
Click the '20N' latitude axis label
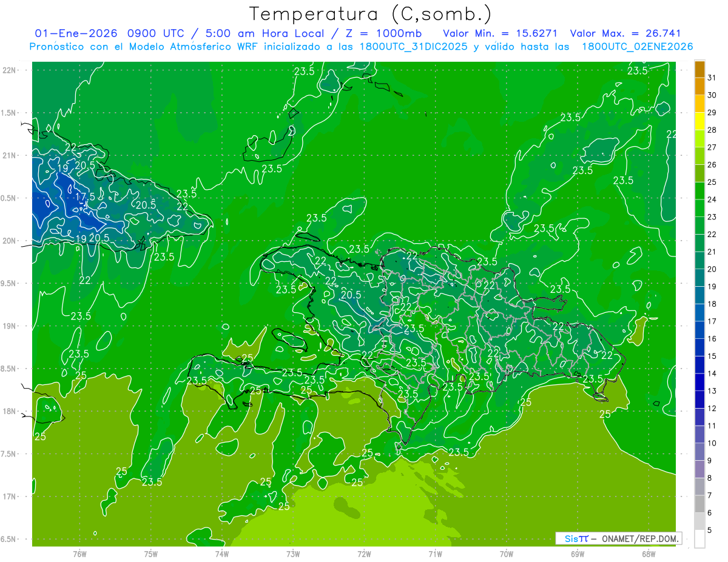pos(8,241)
